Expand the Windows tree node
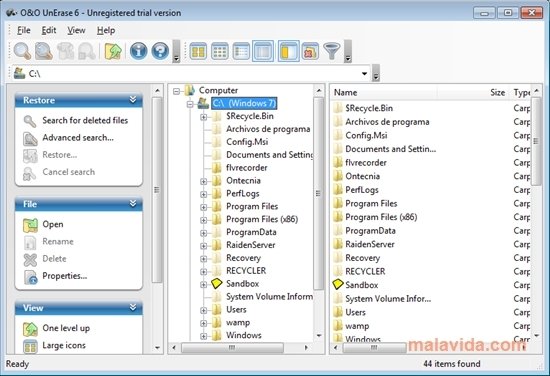The height and width of the screenshot is (376, 550). coord(203,336)
